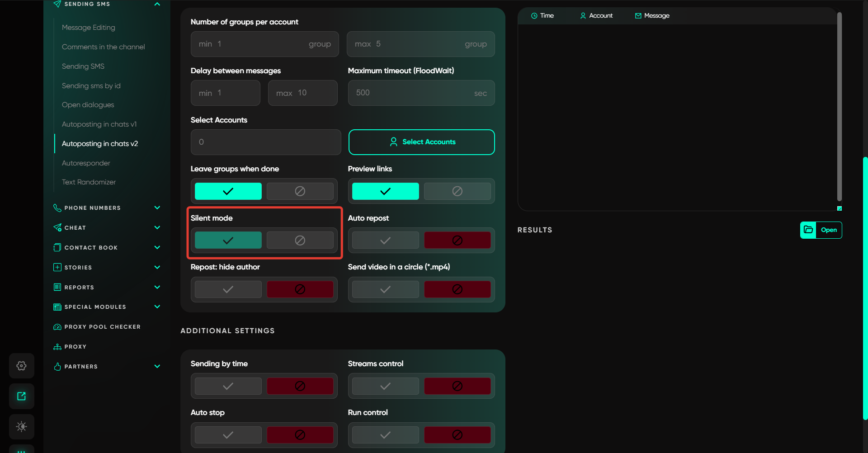The width and height of the screenshot is (868, 453).
Task: Click the Contact Book icon
Action: pyautogui.click(x=57, y=247)
